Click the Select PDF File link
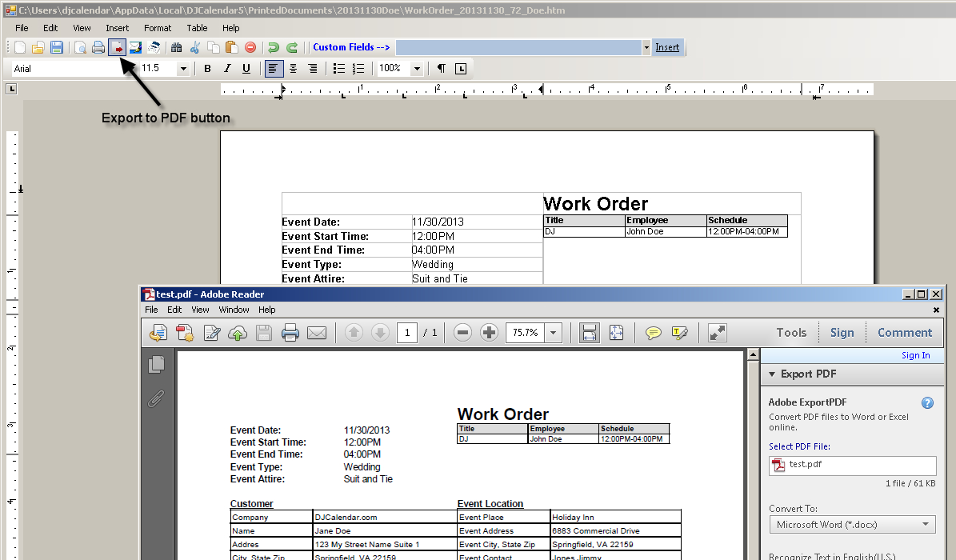 click(x=799, y=446)
